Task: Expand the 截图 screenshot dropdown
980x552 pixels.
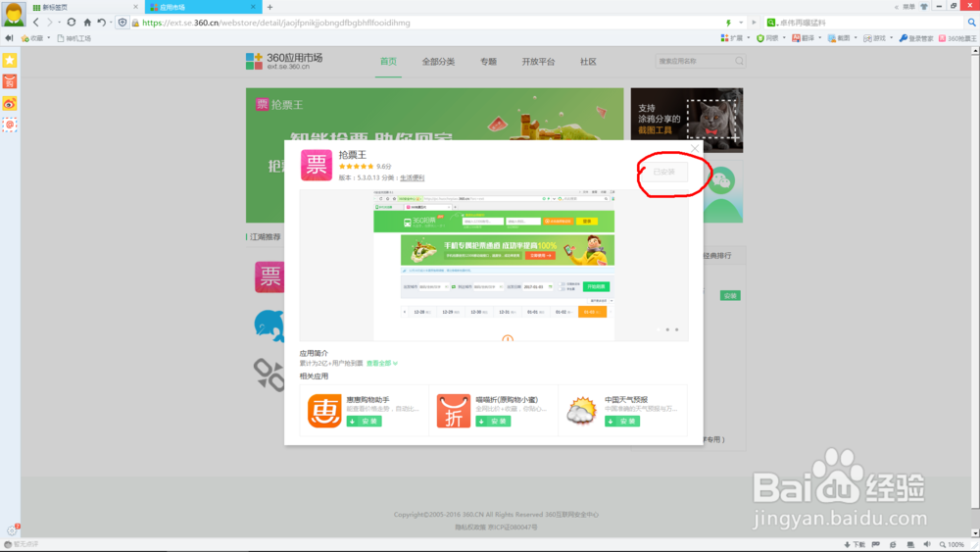Action: (856, 38)
